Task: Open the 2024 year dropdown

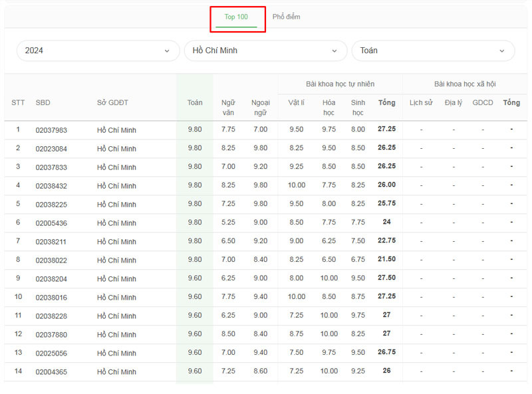Action: coord(98,51)
